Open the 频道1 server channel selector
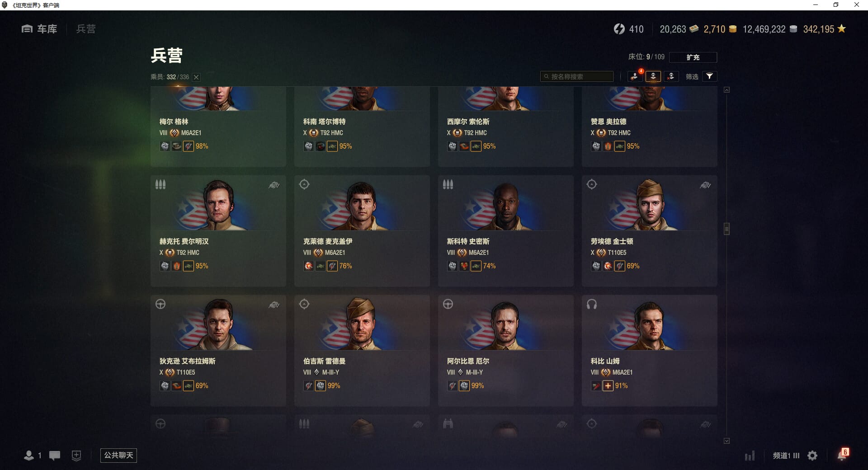Screen dimensions: 868x470 click(786, 456)
